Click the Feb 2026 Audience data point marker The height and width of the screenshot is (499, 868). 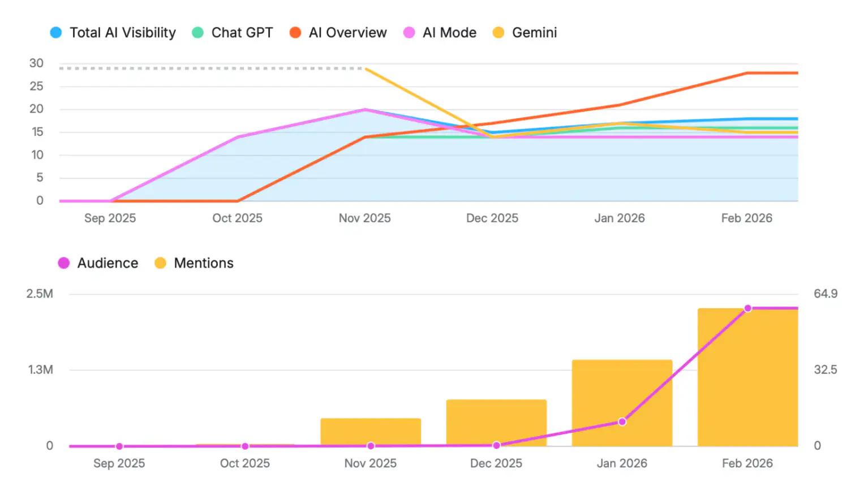(x=748, y=308)
